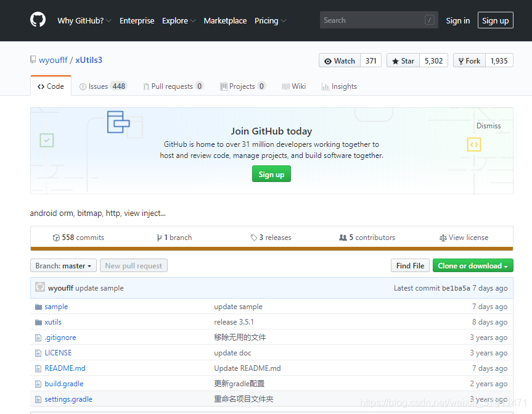
Task: Switch to the Insights tab
Action: click(339, 86)
